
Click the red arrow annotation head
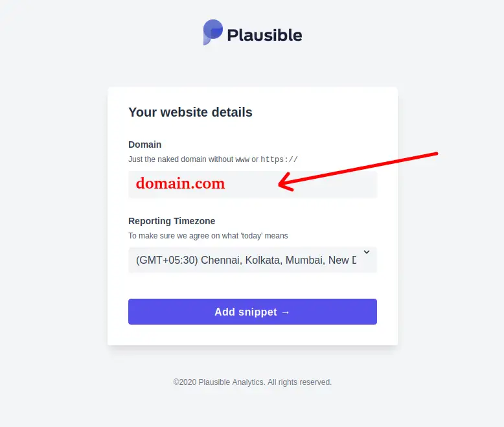point(286,182)
